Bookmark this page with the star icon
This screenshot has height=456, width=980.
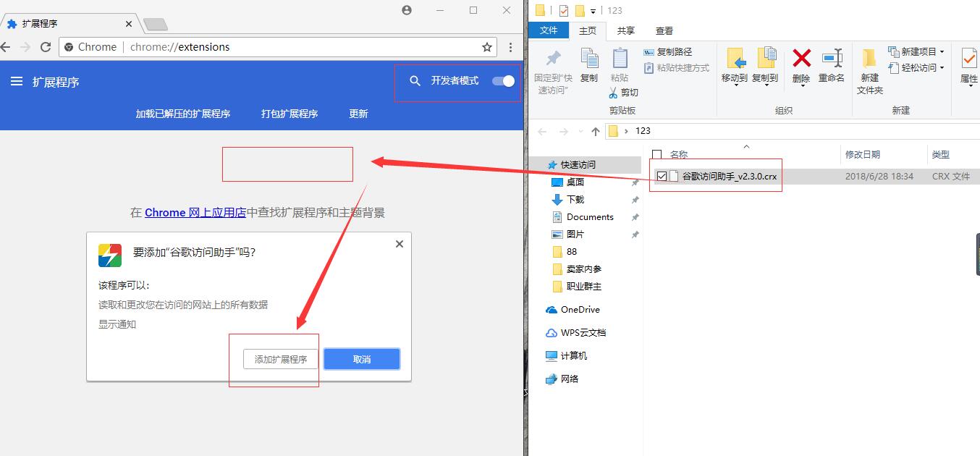click(x=487, y=47)
